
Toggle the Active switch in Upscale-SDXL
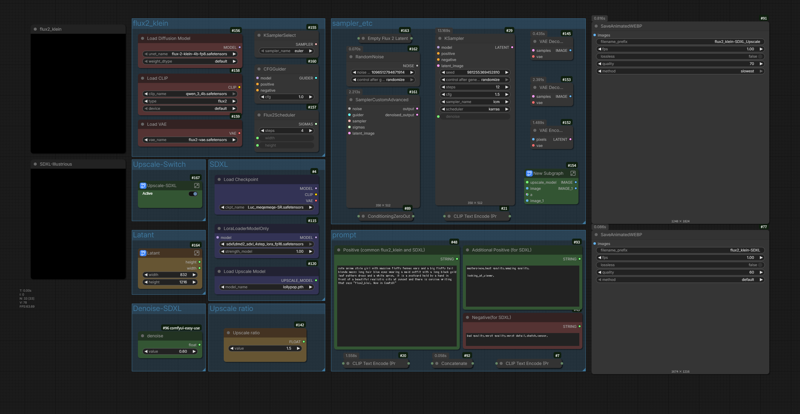click(x=193, y=193)
